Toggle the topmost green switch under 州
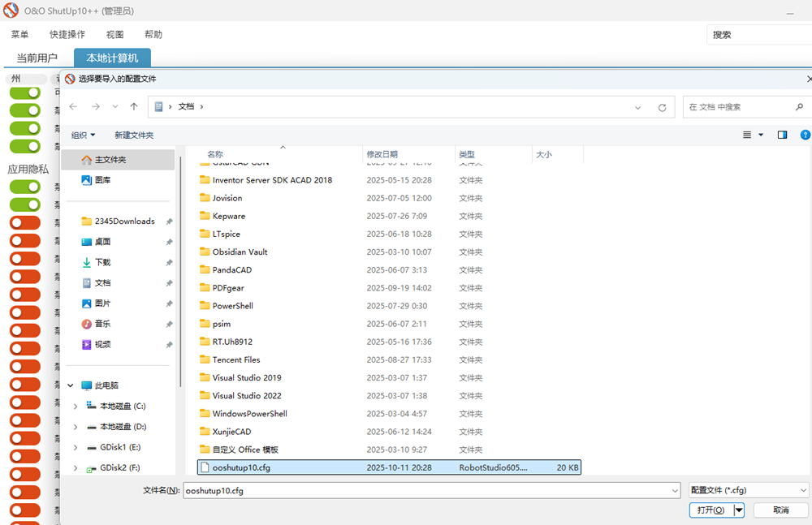Viewport: 812px width, 525px height. 24,93
